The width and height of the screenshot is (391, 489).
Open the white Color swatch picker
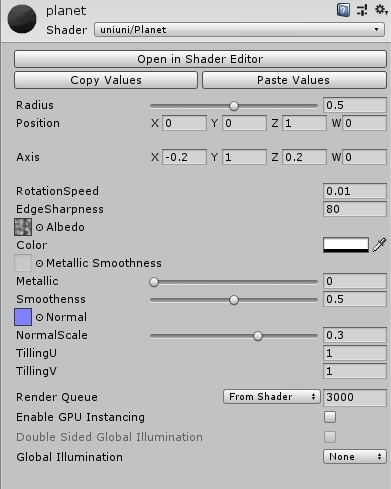pyautogui.click(x=346, y=245)
